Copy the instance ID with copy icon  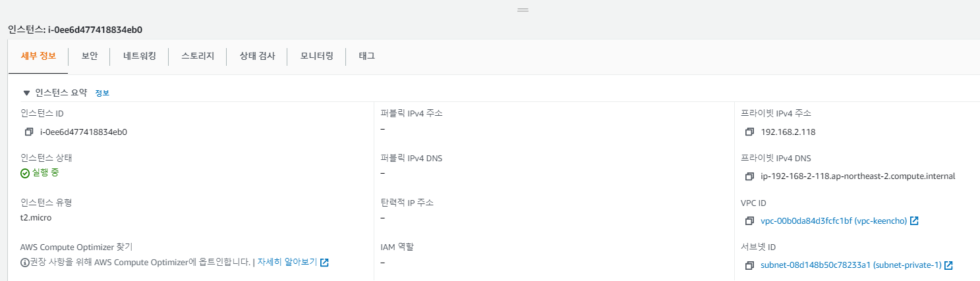point(29,132)
